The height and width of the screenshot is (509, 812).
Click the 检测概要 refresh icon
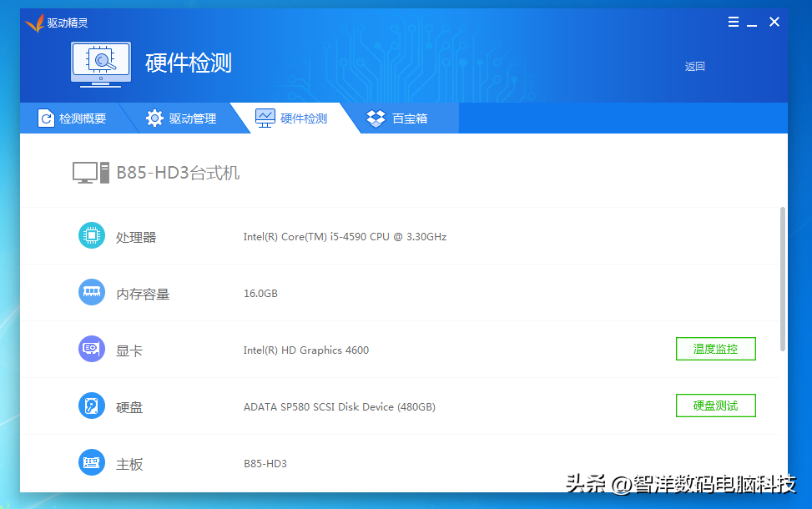pyautogui.click(x=46, y=118)
